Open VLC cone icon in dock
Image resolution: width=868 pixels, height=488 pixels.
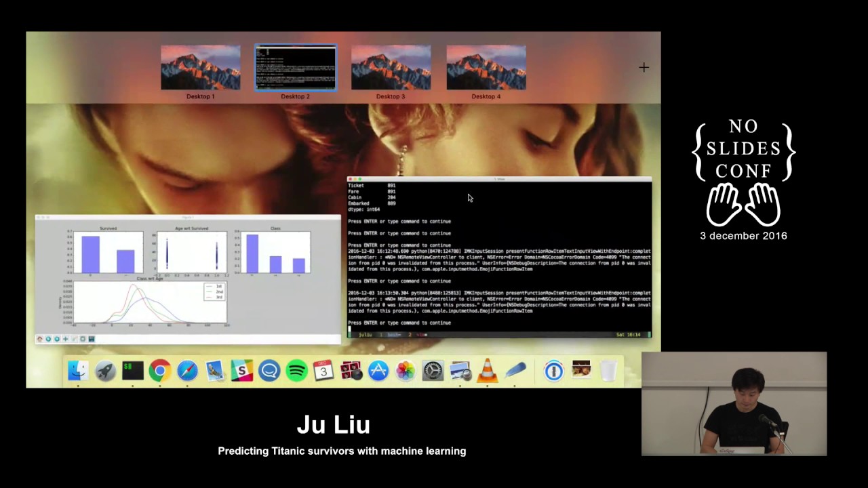pos(488,371)
